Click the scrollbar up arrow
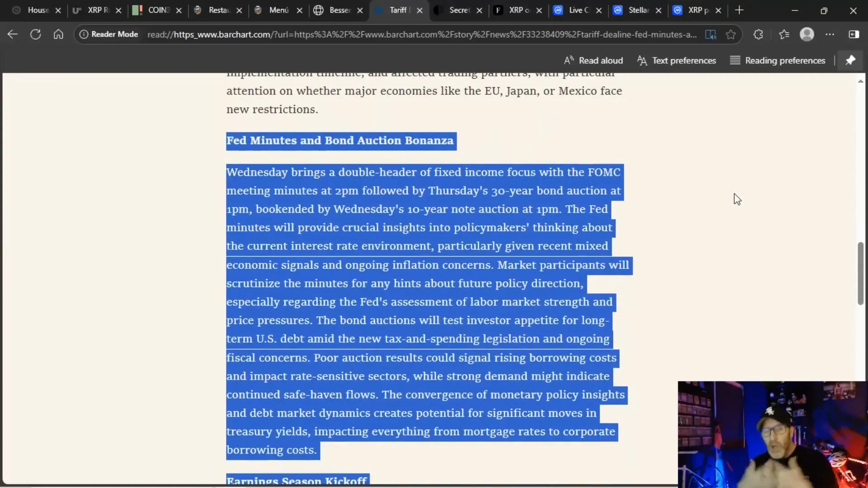This screenshot has height=488, width=868. 860,81
